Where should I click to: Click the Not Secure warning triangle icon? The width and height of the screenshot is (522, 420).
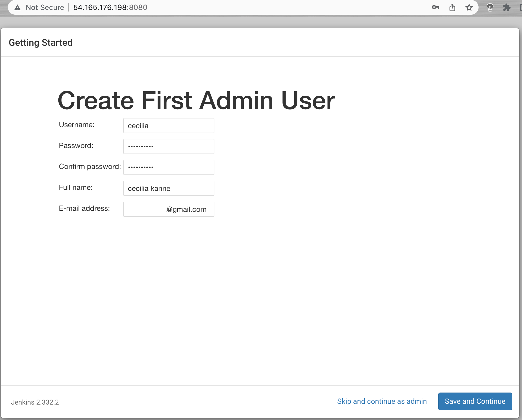tap(18, 8)
